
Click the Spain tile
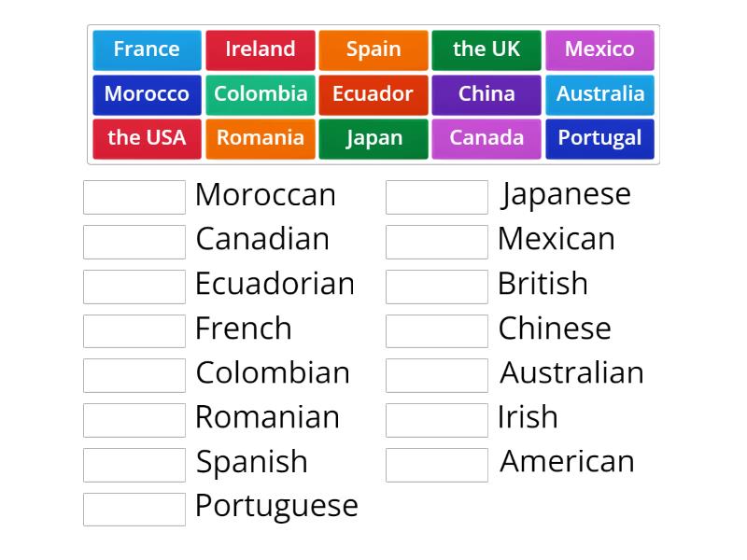point(373,49)
